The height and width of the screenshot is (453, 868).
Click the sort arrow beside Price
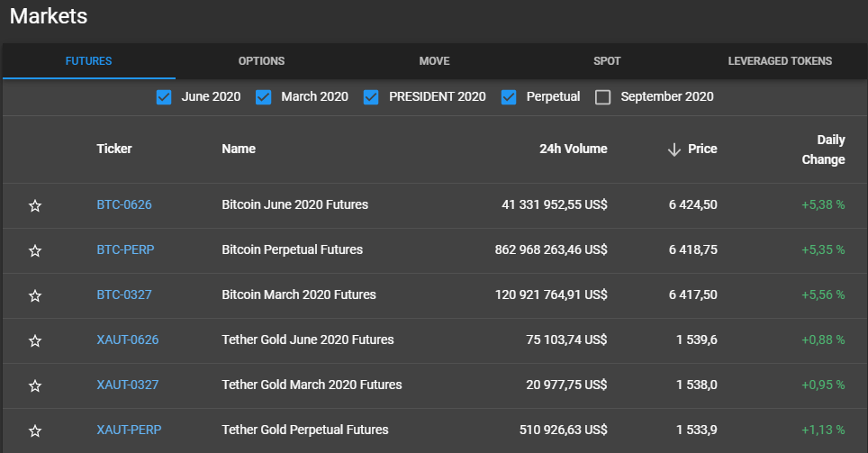pyautogui.click(x=674, y=149)
